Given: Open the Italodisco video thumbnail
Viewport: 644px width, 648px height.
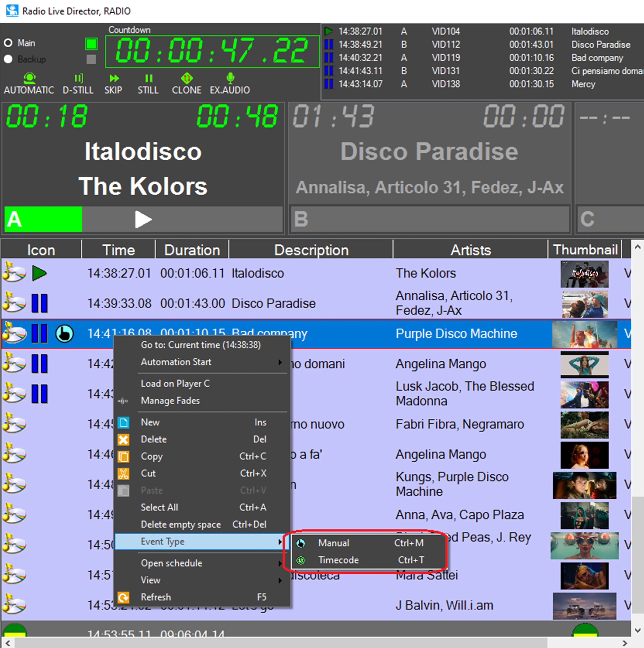Looking at the screenshot, I should coord(584,274).
